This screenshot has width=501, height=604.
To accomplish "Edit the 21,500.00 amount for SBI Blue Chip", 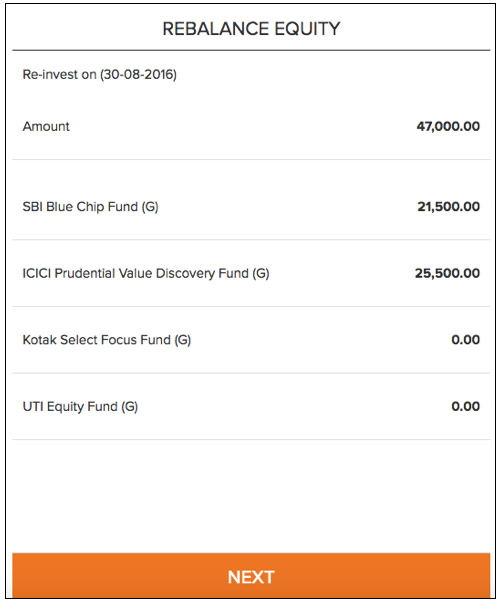I will click(x=449, y=206).
